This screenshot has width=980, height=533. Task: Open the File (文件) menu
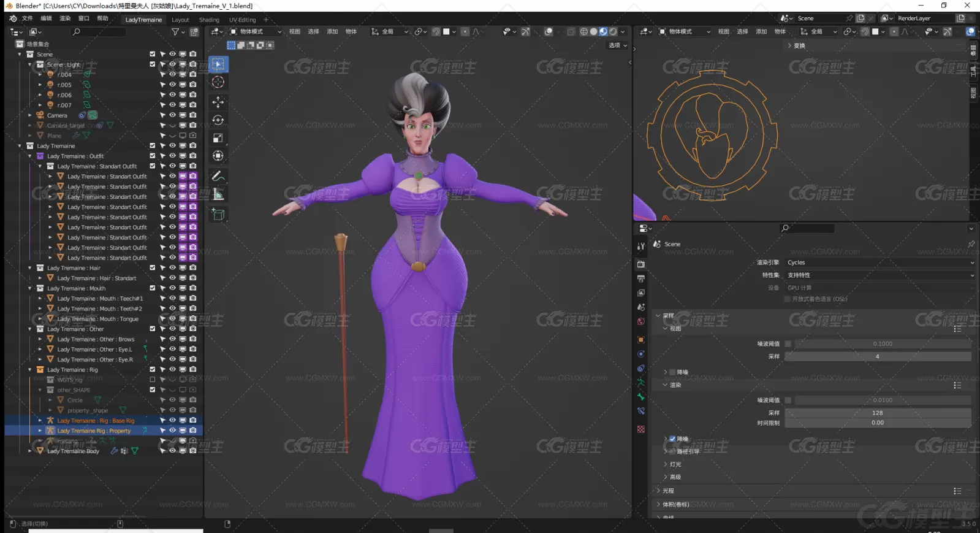28,18
